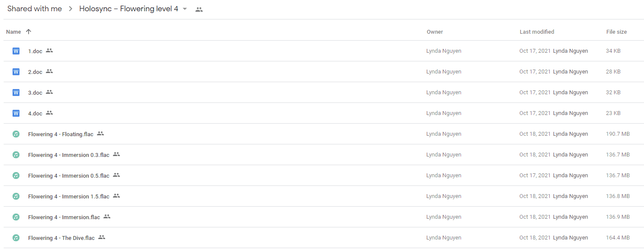Click the breadcrumb chevron after Shared with me
This screenshot has width=644, height=249.
71,9
